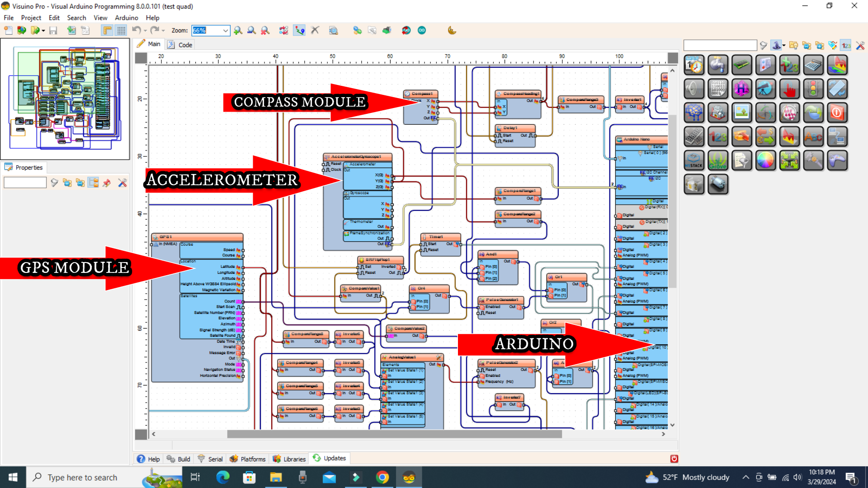Open the speaker audio component category
Image resolution: width=868 pixels, height=488 pixels.
(694, 89)
